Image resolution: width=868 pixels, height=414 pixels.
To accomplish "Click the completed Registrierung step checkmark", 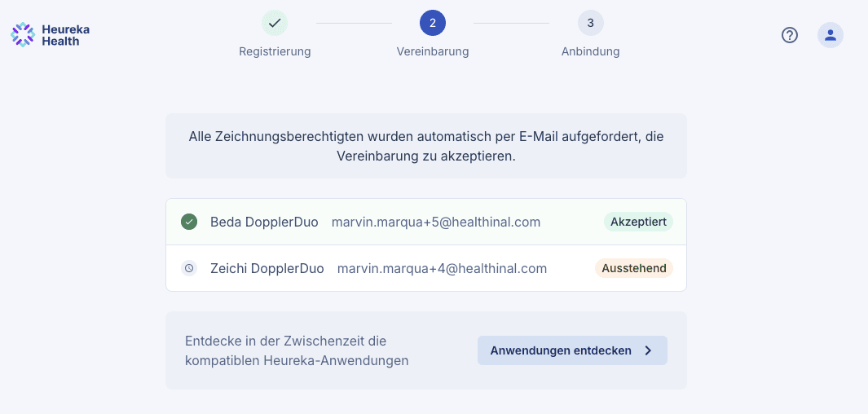I will pyautogui.click(x=275, y=24).
